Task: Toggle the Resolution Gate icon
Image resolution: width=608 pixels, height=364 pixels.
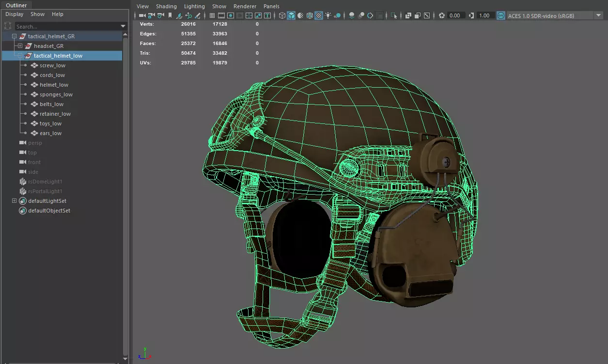Action: coord(231,15)
